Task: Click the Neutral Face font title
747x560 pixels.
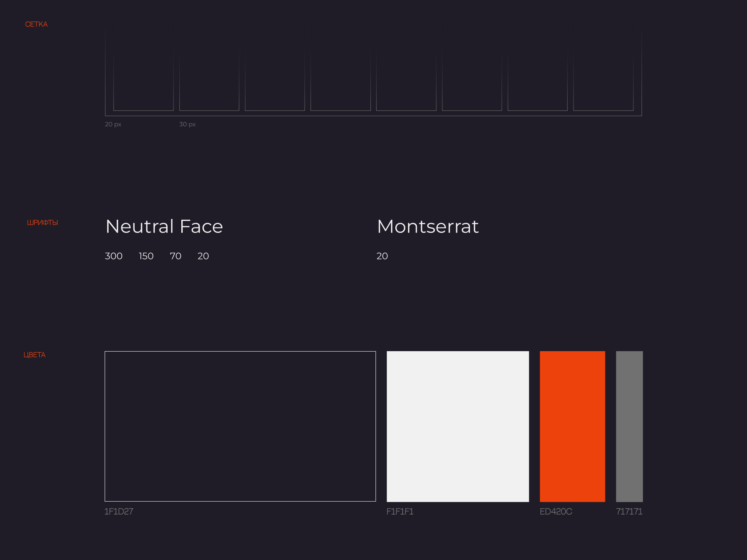Action: (164, 226)
